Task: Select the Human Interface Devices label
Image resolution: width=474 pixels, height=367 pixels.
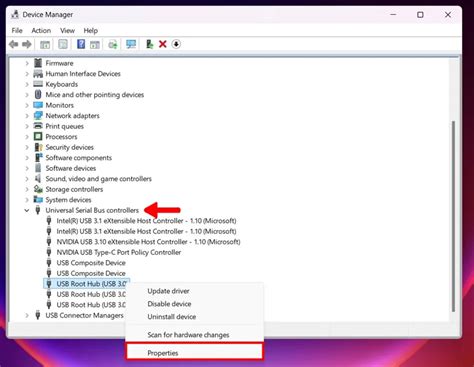Action: [83, 74]
